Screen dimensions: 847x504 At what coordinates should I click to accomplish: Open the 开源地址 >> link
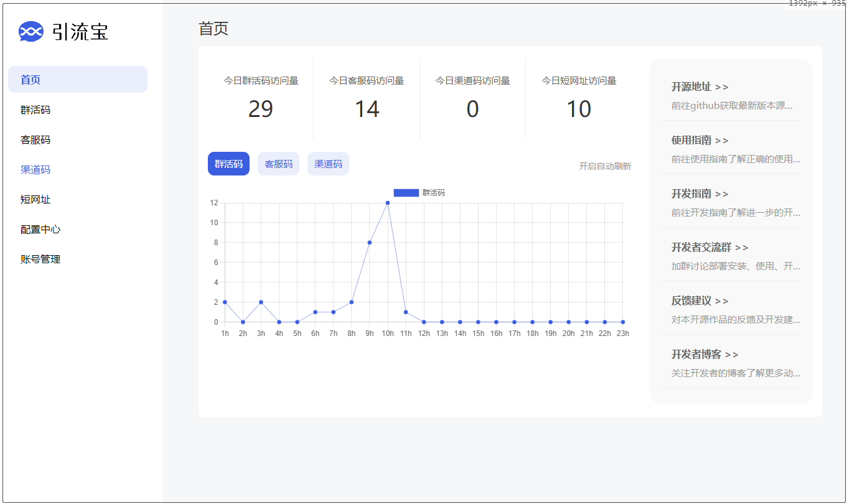tap(700, 86)
